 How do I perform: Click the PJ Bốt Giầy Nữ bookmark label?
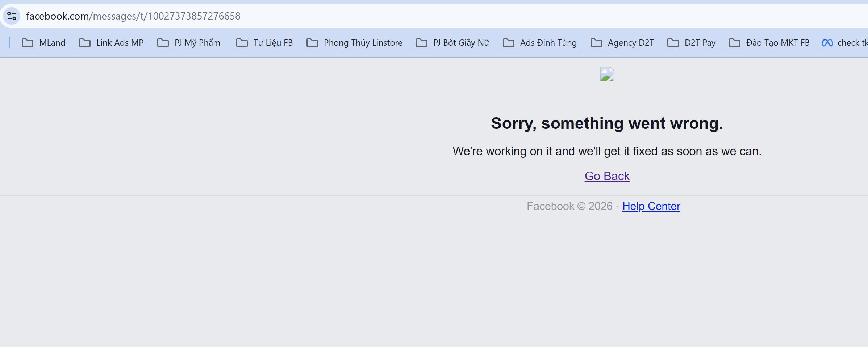pyautogui.click(x=461, y=43)
